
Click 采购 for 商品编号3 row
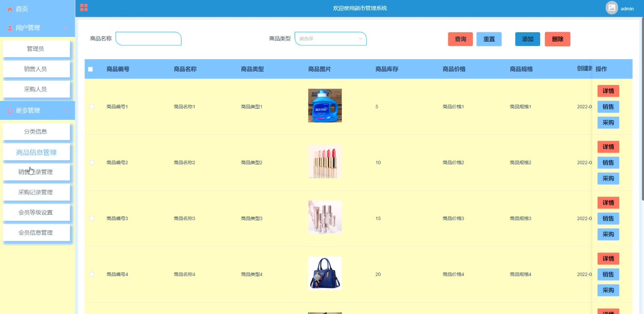(x=608, y=235)
